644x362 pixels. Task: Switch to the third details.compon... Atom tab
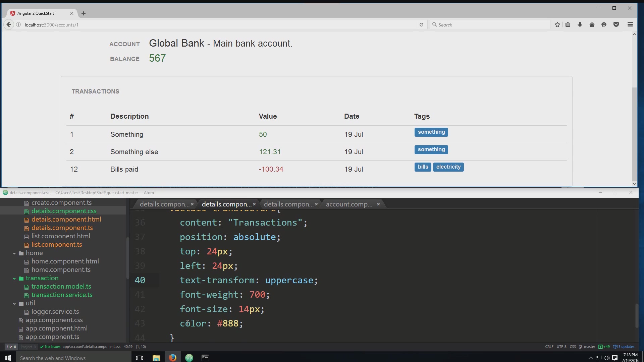[288, 204]
